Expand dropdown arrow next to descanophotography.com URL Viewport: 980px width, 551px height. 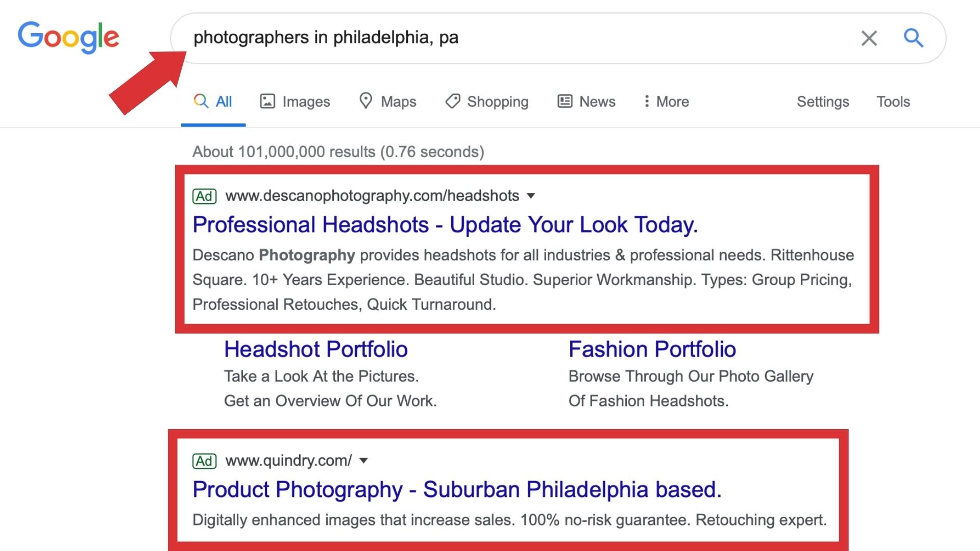[x=531, y=196]
